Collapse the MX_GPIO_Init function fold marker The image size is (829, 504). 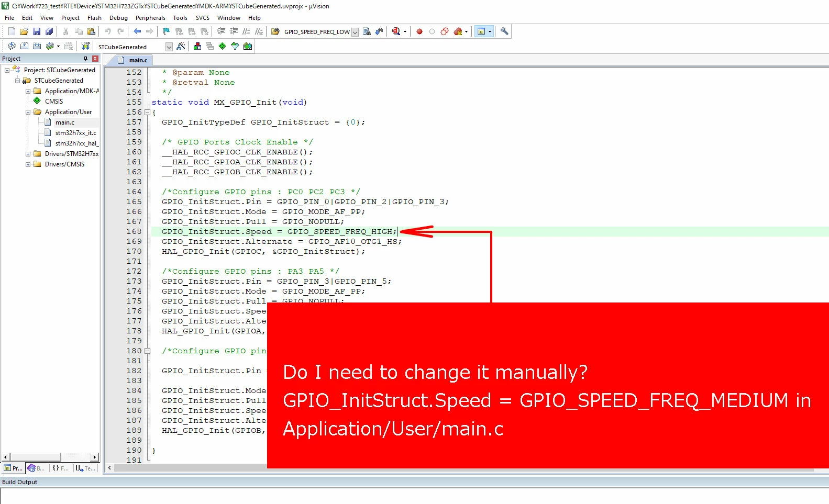pyautogui.click(x=147, y=113)
